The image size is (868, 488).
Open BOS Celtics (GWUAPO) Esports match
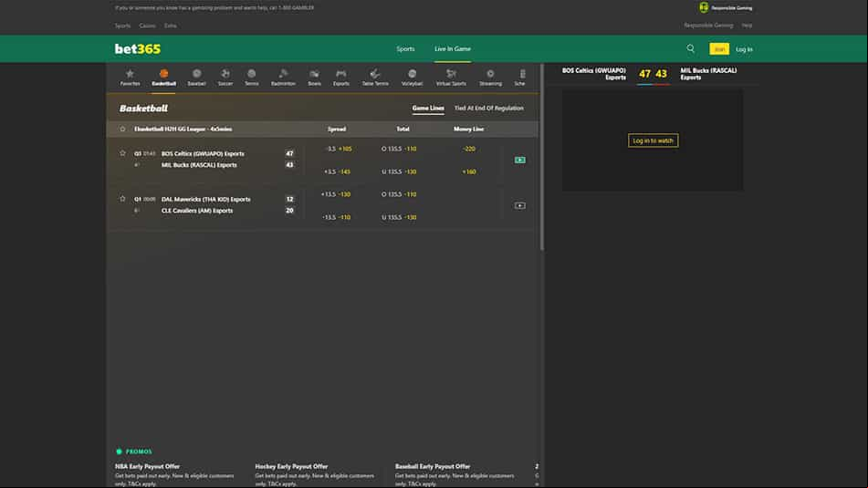coord(203,154)
